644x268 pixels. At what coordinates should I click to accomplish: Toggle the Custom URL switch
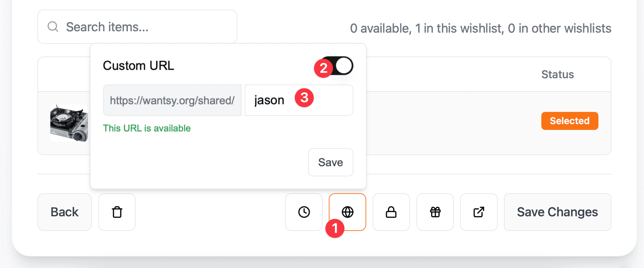[340, 66]
